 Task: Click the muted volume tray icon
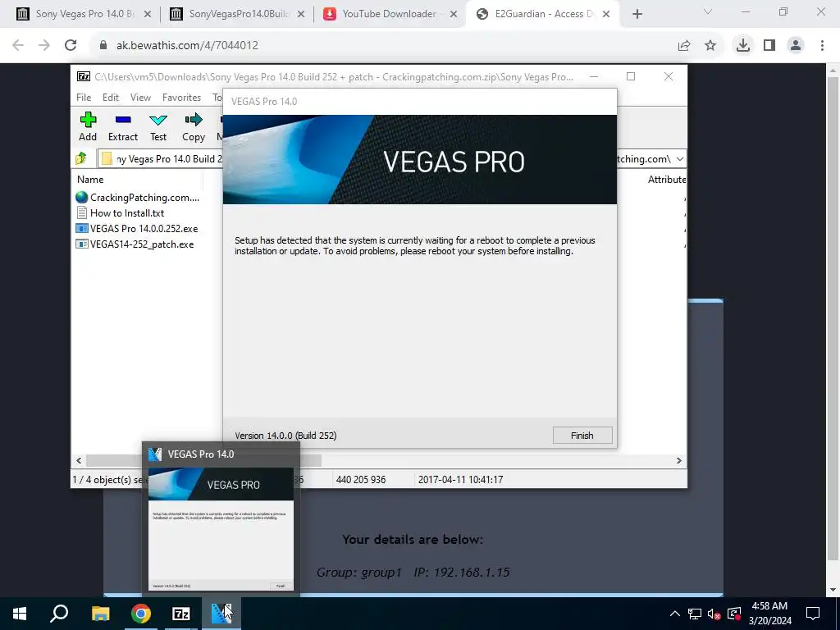coord(714,614)
